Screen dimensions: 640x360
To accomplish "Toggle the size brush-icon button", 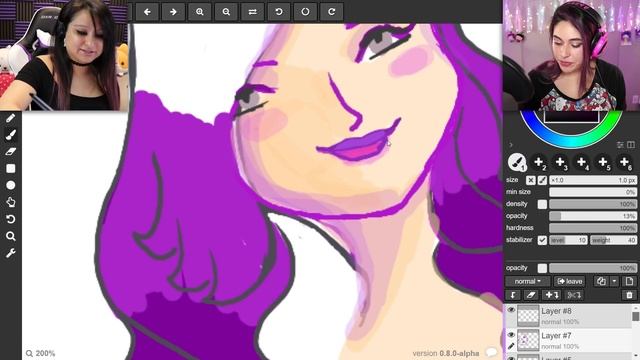I will coord(542,180).
